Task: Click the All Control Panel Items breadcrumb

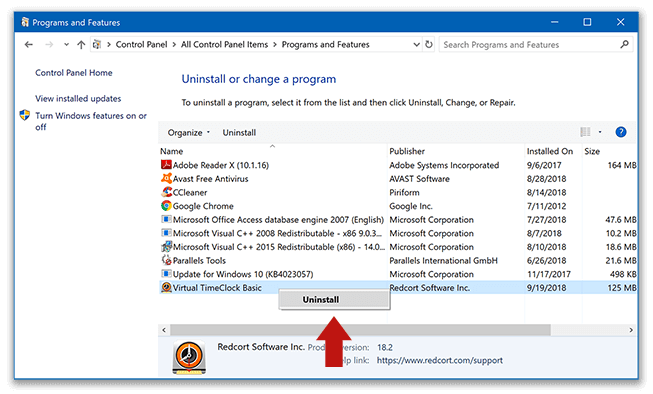Action: point(224,45)
